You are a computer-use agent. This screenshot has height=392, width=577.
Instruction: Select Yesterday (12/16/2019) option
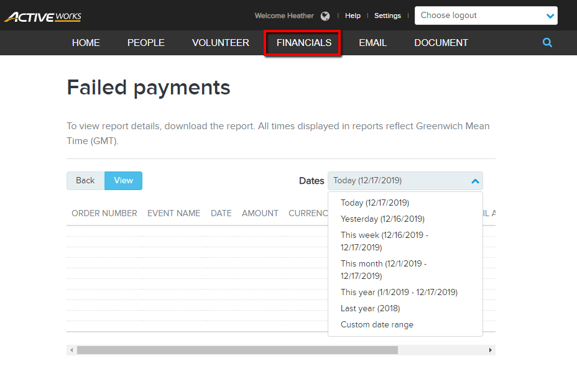coord(382,219)
